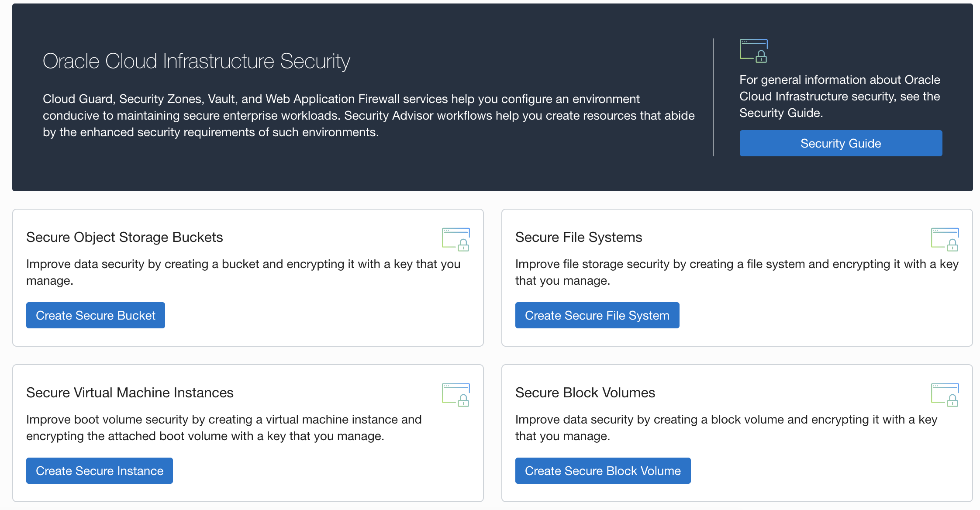Create a Secure File System
The height and width of the screenshot is (510, 980).
point(597,315)
